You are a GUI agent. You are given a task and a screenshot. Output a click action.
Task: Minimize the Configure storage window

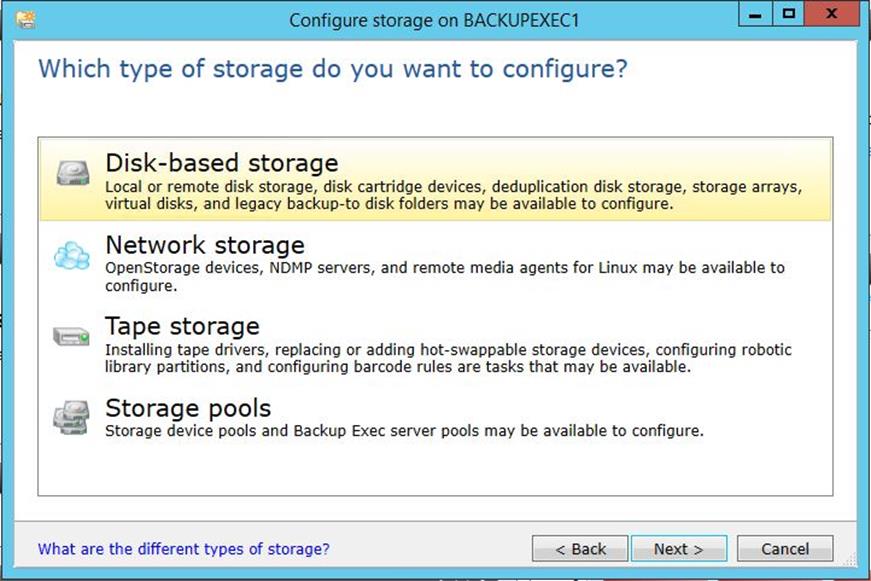pos(755,14)
